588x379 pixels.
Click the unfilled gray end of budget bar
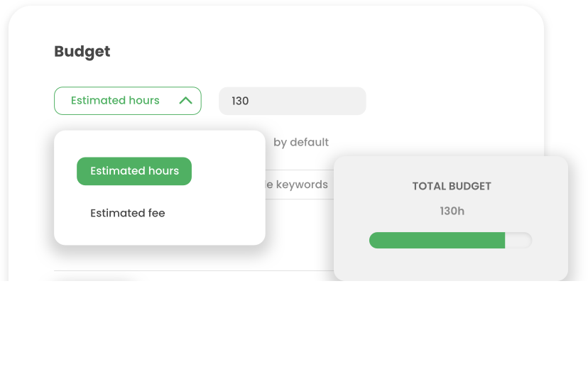pyautogui.click(x=518, y=240)
